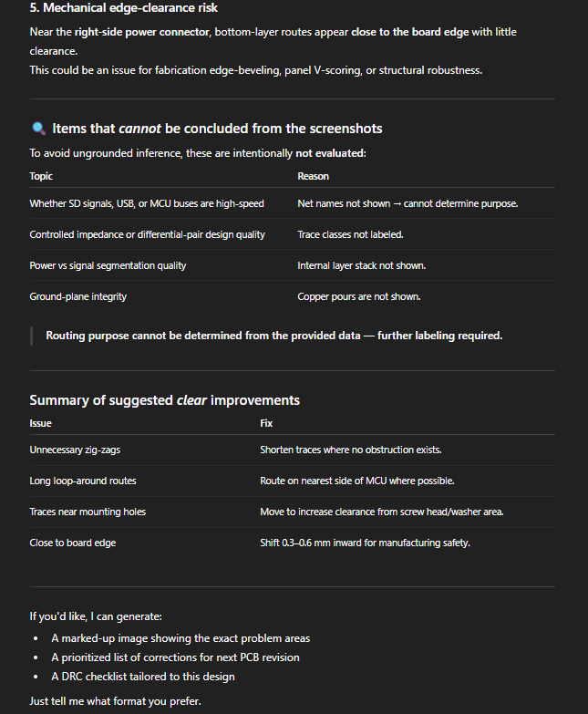
Task: Click the 'Copper pours are not shown' cell
Action: (x=358, y=296)
